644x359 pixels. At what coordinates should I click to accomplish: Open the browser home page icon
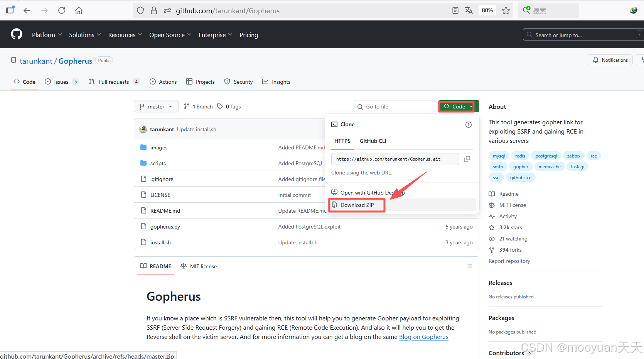[x=79, y=10]
